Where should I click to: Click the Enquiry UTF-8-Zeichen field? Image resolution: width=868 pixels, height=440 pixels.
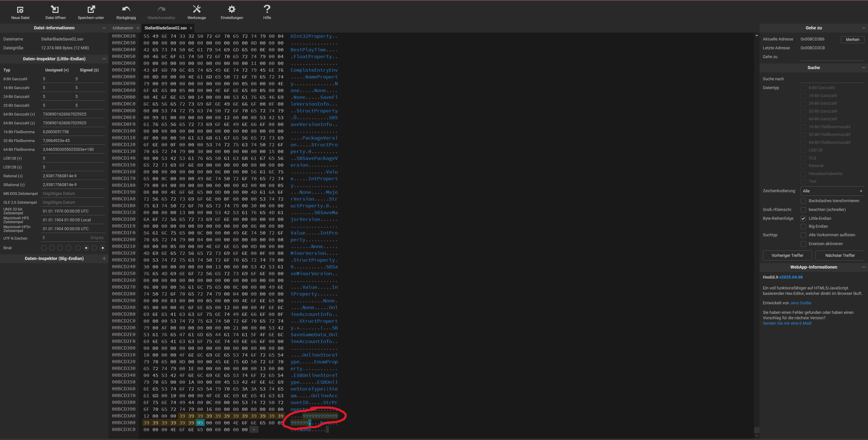click(73, 238)
